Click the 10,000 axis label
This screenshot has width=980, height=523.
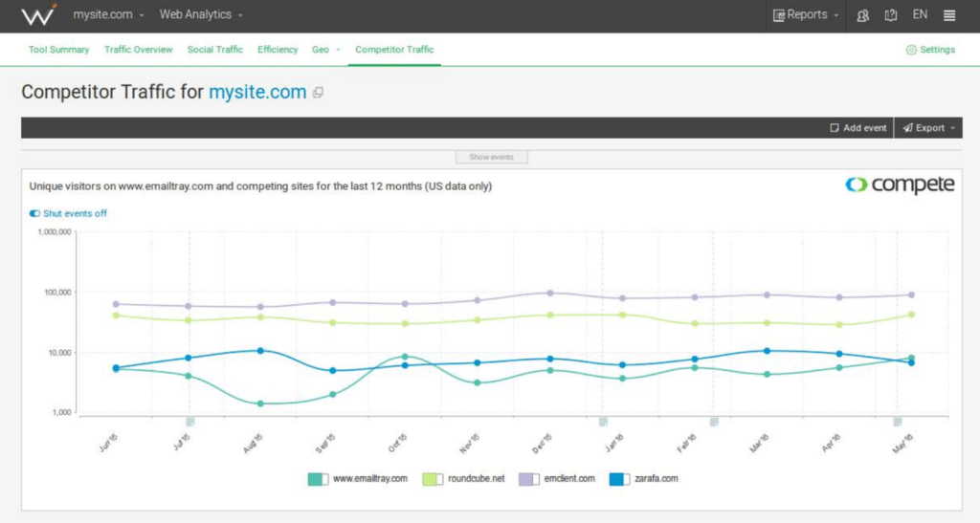tap(59, 353)
